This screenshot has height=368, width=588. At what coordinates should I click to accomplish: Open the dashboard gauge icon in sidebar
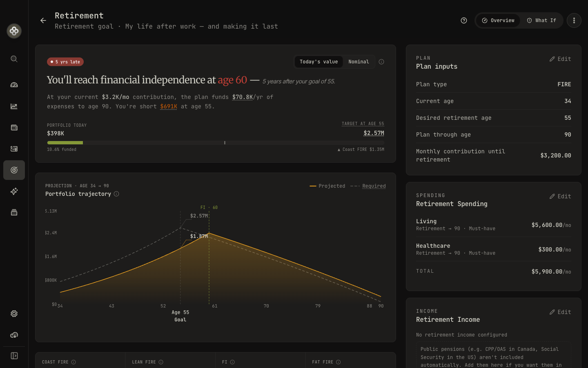pos(14,85)
